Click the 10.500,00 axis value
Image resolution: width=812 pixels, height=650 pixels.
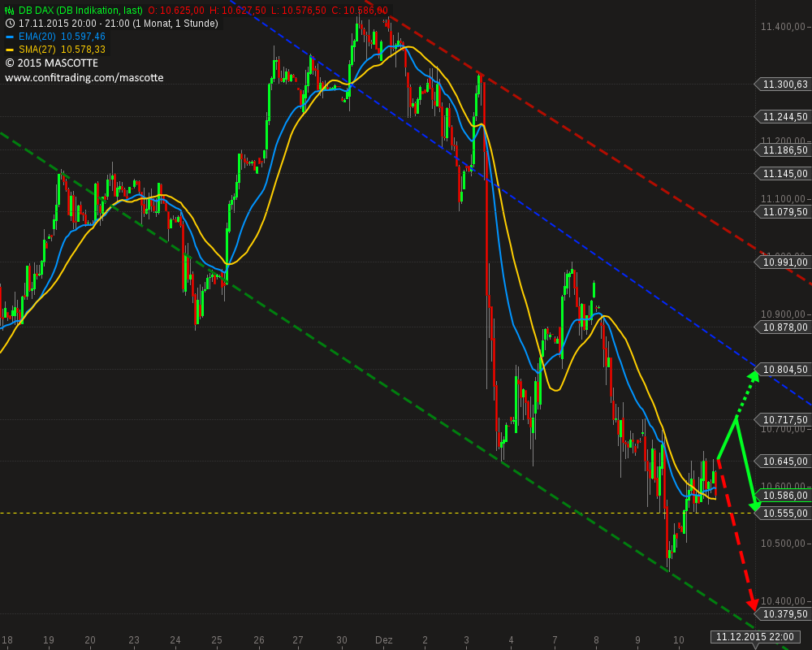click(783, 544)
